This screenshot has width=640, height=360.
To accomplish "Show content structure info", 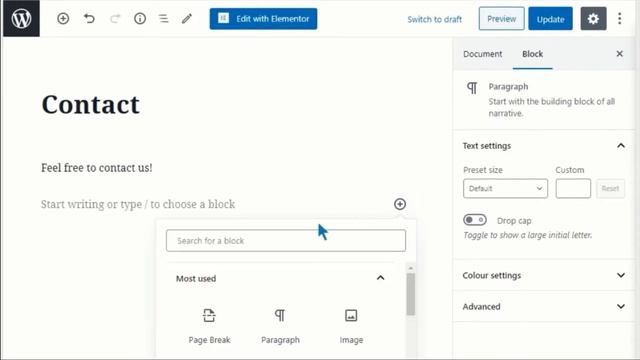I will [x=140, y=18].
